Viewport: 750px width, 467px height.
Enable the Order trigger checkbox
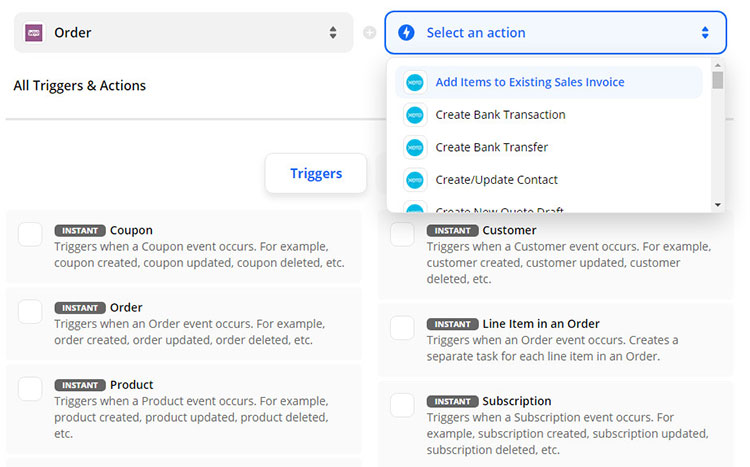(30, 311)
